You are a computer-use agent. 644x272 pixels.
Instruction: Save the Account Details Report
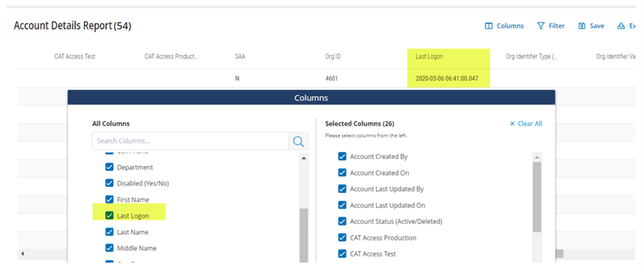[591, 26]
